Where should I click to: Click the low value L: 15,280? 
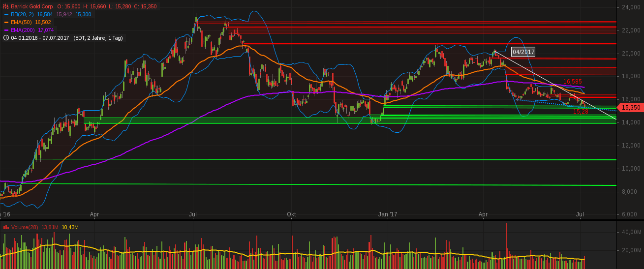120,7
